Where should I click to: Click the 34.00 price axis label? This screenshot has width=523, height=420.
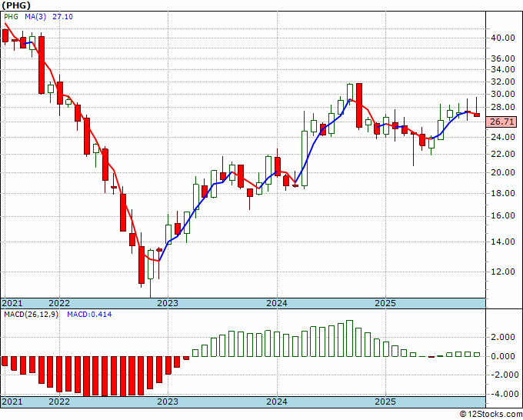click(502, 70)
